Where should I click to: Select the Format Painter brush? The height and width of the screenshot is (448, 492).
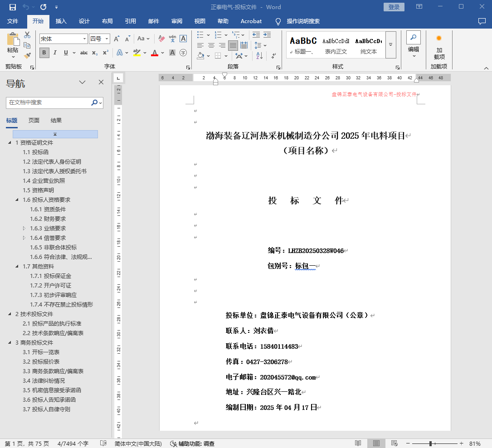(27, 55)
